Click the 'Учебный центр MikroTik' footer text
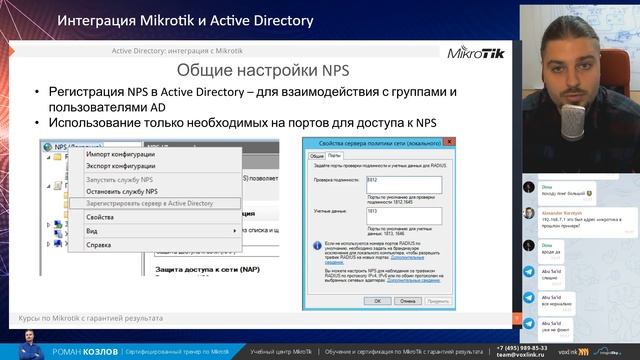This screenshot has width=640, height=360. pyautogui.click(x=280, y=352)
